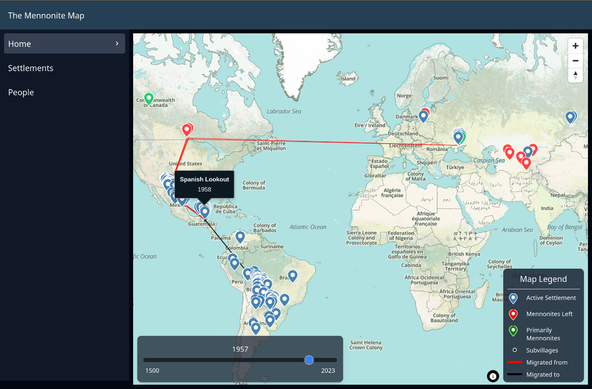Select the blue marker north of Colombia label
This screenshot has height=389, width=592.
240,237
